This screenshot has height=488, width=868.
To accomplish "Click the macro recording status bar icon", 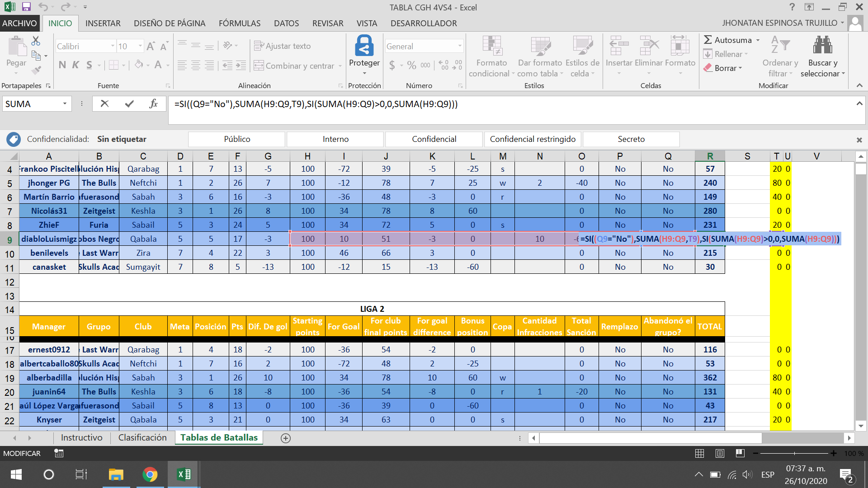I will tap(59, 453).
